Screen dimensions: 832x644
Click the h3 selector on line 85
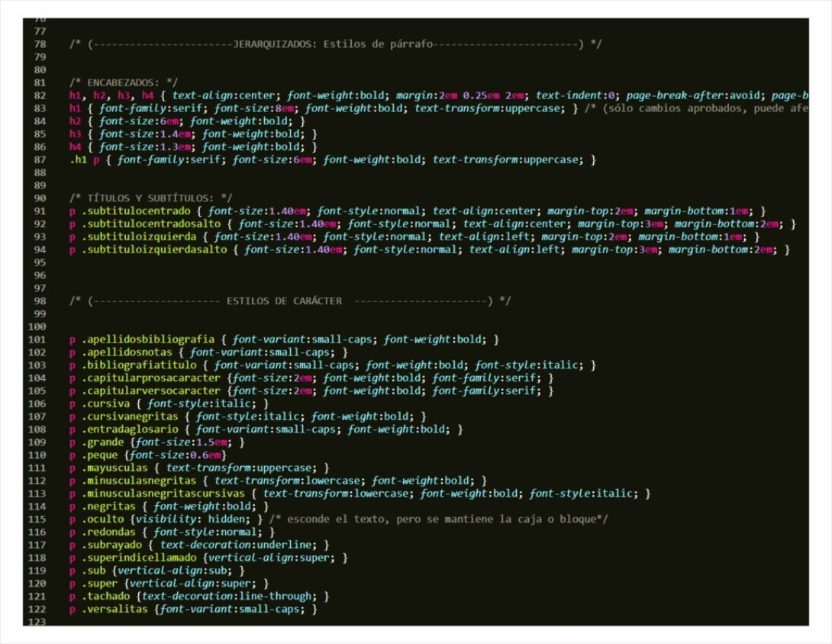75,134
